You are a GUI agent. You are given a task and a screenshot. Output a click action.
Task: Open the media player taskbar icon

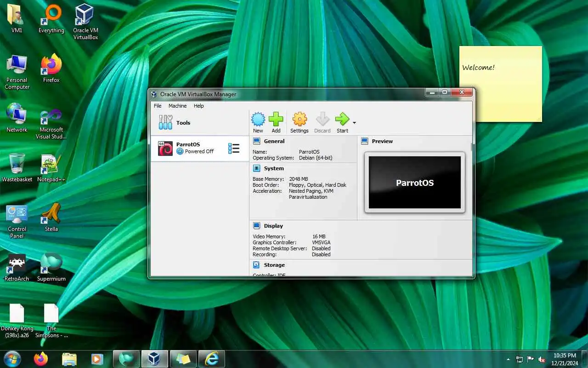[x=97, y=359]
